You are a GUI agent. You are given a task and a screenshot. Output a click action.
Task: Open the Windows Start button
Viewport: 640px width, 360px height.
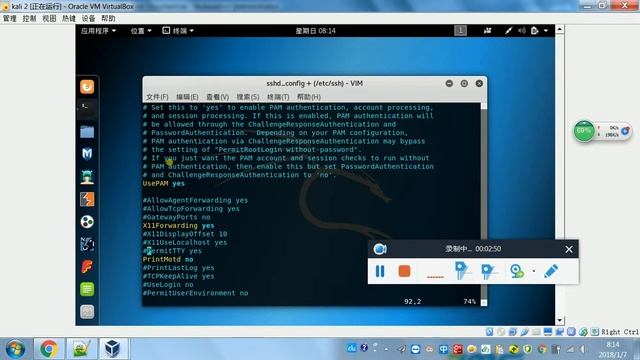[x=15, y=349]
